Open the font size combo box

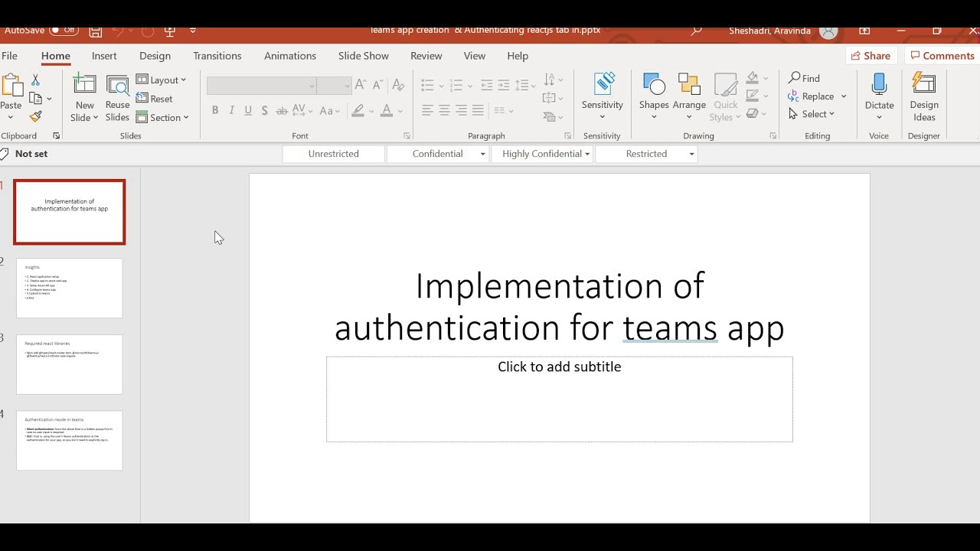335,86
